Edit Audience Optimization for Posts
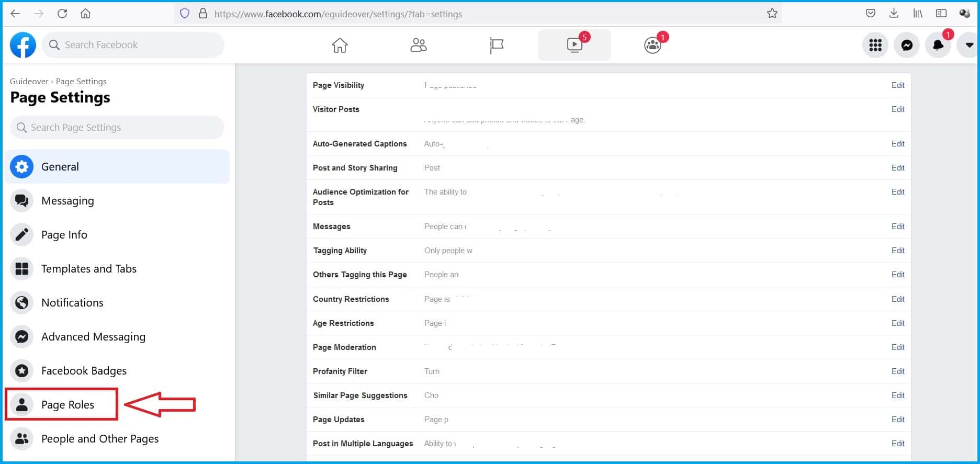The image size is (980, 464). pyautogui.click(x=898, y=192)
